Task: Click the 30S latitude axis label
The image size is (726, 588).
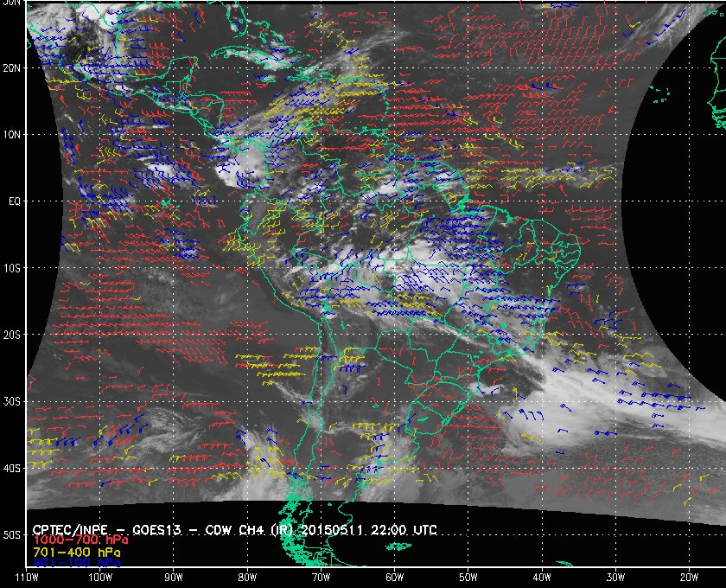Action: pyautogui.click(x=11, y=401)
